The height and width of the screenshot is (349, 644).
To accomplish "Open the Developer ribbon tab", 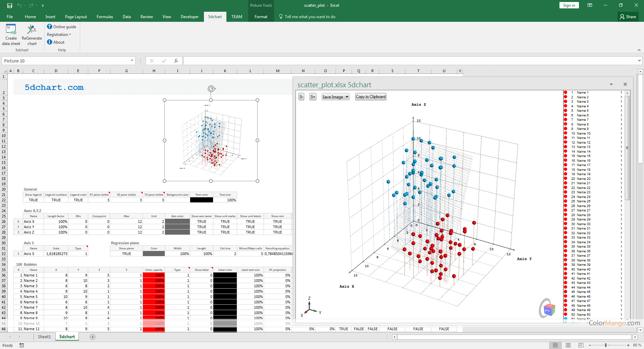I will [x=190, y=17].
